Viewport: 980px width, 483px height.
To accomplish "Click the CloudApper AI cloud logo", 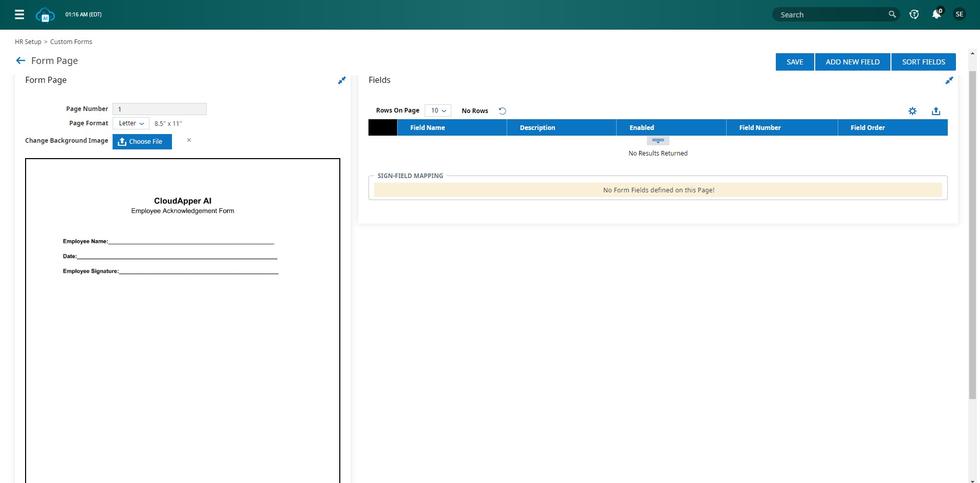I will coord(45,15).
